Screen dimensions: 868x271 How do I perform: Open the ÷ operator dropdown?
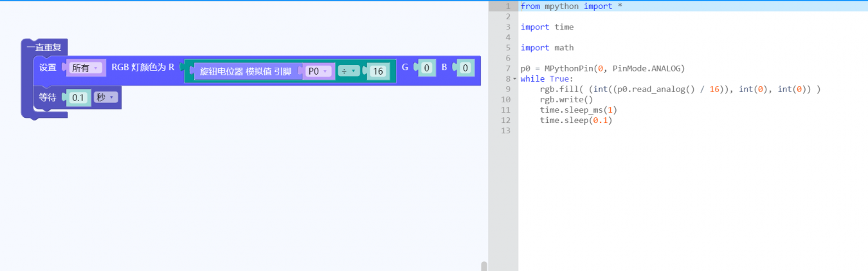[x=348, y=71]
